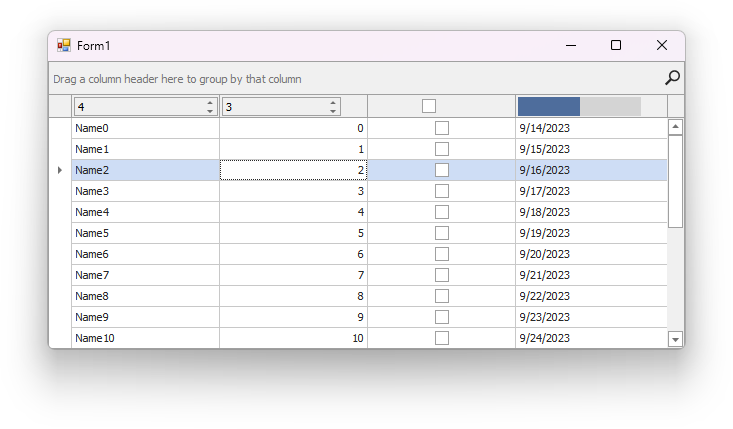733x429 pixels.
Task: Click the progress bar in the header
Action: pyautogui.click(x=579, y=106)
